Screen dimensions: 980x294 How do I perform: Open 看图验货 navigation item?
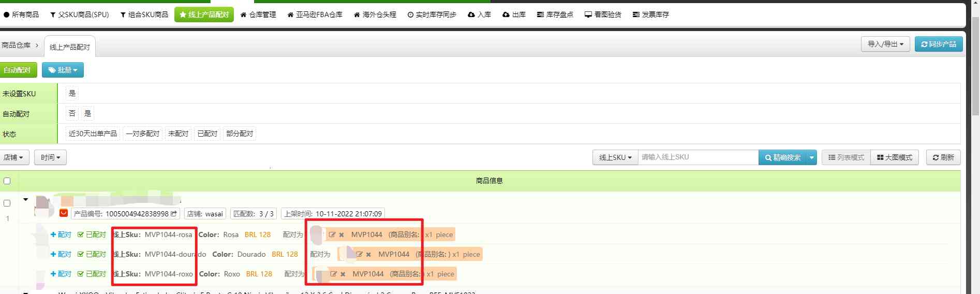tap(603, 14)
